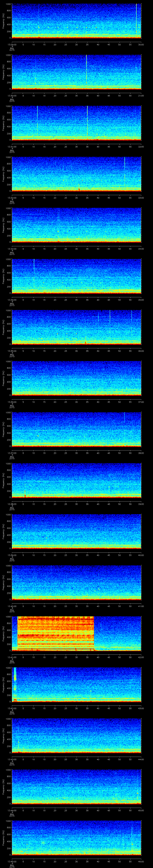The height and width of the screenshot is (868, 153).
Task: Click the 13:42:00 start time label
Action: pos(12,708)
